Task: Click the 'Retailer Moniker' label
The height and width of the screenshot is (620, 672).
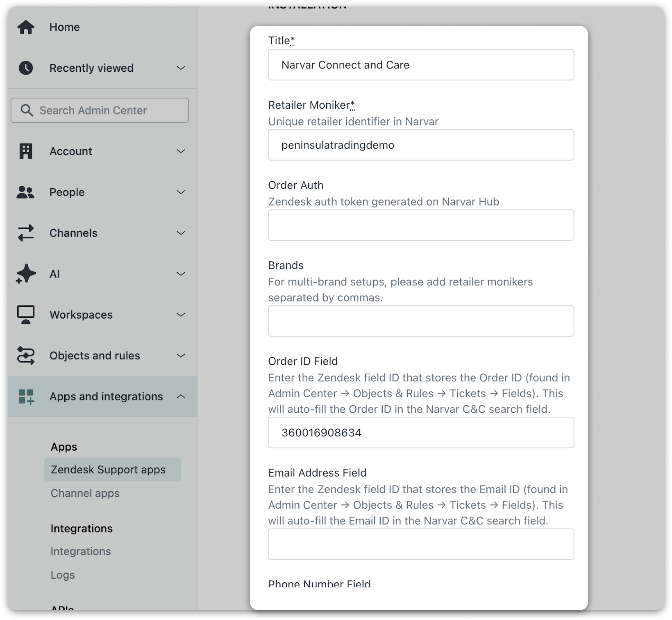Action: (311, 105)
